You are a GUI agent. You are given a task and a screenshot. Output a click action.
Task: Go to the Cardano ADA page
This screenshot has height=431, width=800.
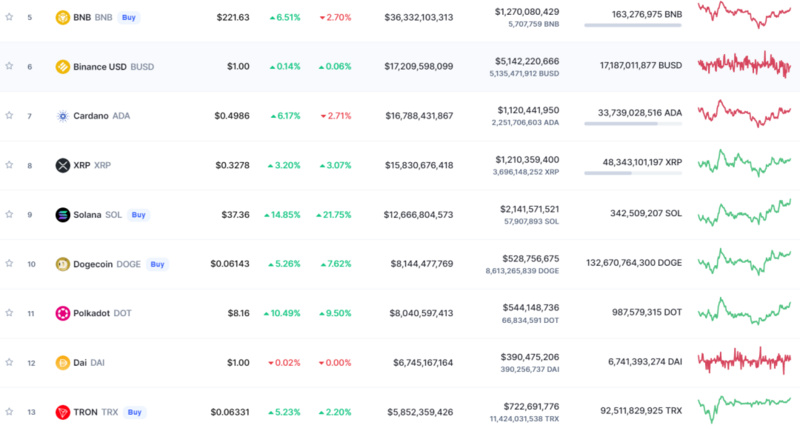tap(102, 116)
